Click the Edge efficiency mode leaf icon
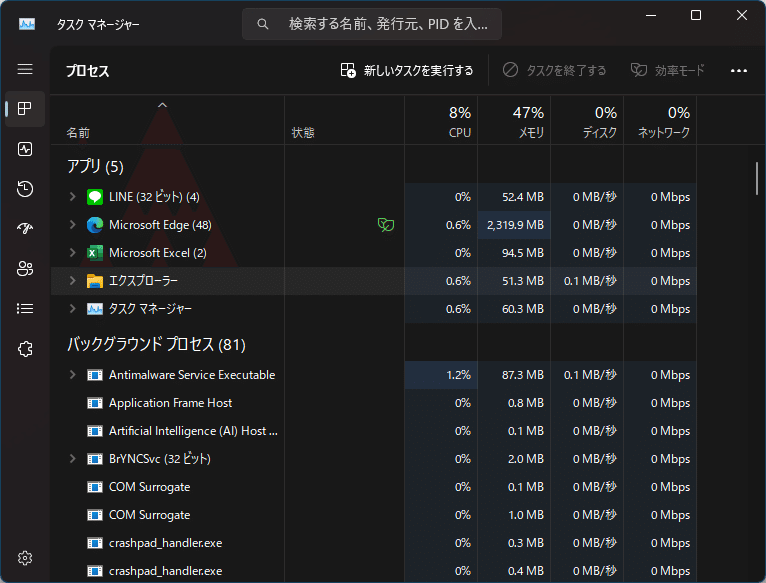The height and width of the screenshot is (583, 766). pos(385,225)
